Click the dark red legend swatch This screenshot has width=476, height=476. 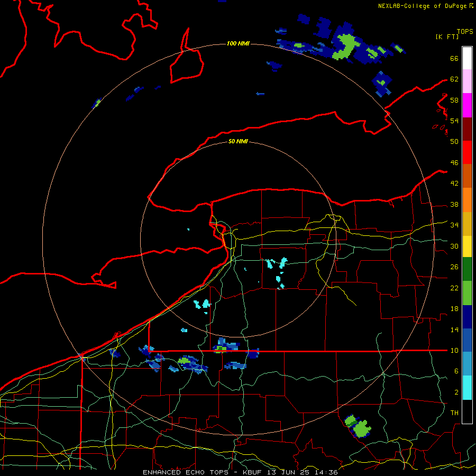pos(467,129)
